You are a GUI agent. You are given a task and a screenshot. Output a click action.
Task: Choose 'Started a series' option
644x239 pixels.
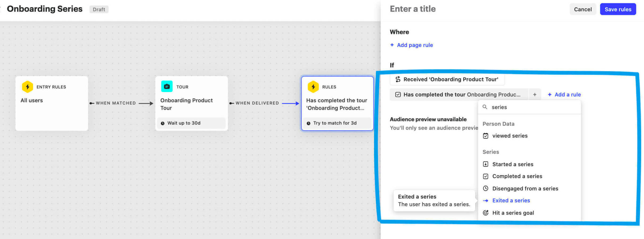[512, 164]
